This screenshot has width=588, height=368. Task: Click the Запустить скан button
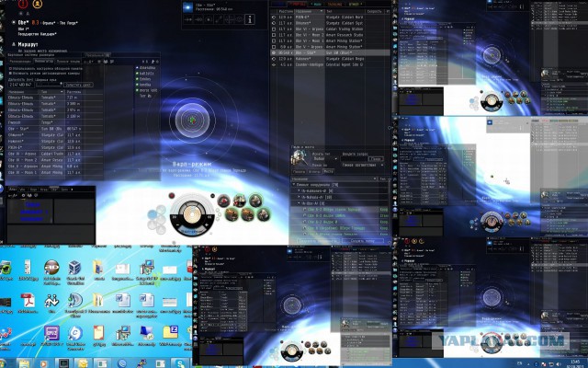coord(78,85)
